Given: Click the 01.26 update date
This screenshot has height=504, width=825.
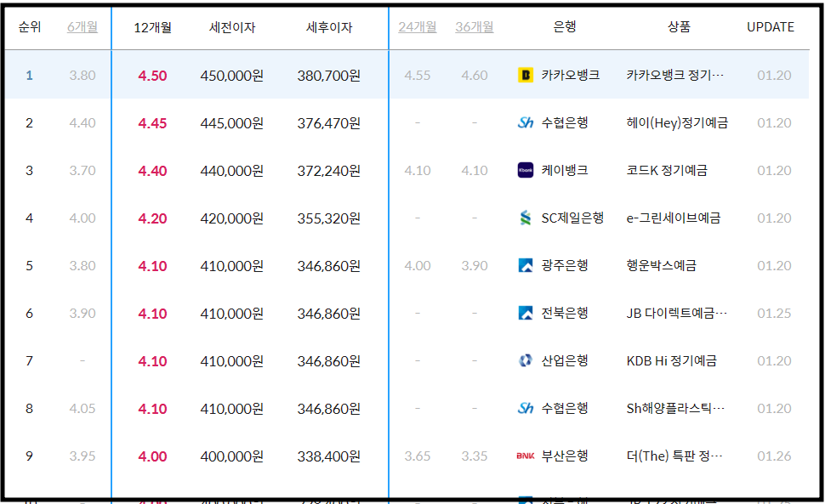Looking at the screenshot, I should coord(774,456).
